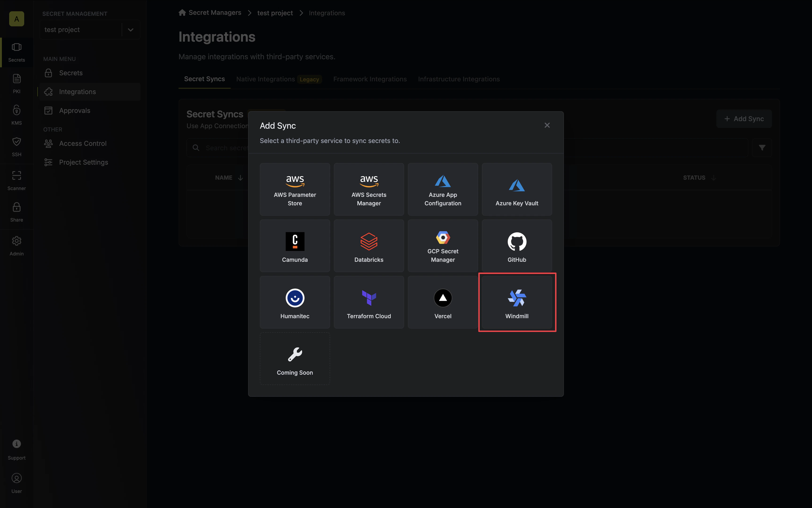This screenshot has width=812, height=508.
Task: Switch to Framework Integrations tab
Action: tap(370, 79)
